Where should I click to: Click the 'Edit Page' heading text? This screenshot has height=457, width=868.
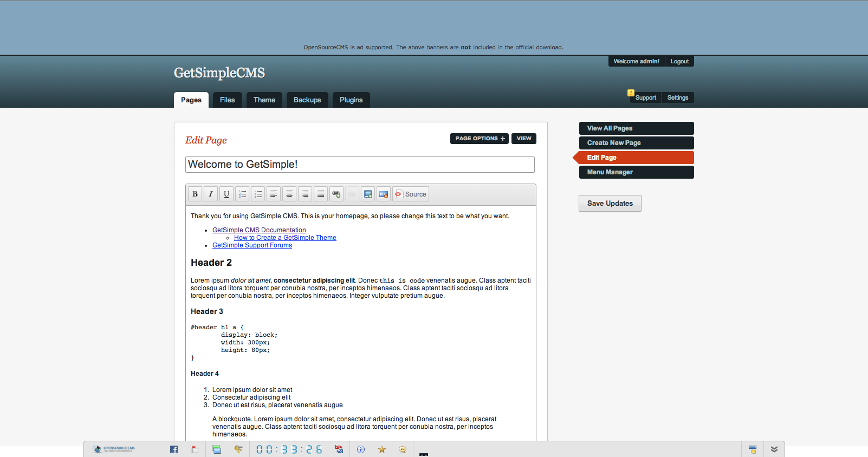(206, 140)
